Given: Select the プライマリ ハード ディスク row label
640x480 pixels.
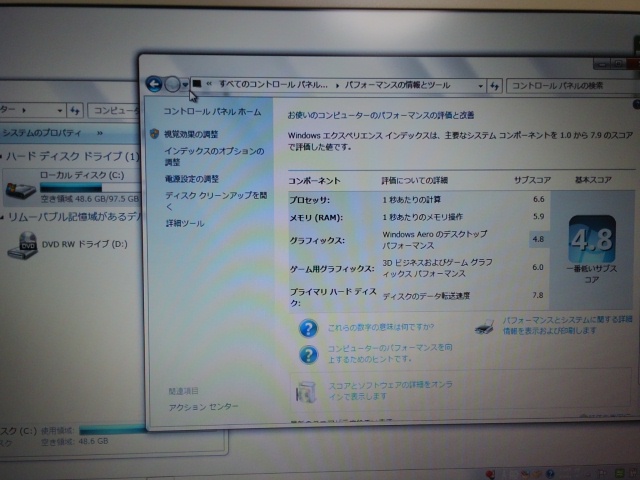Looking at the screenshot, I should click(x=333, y=297).
